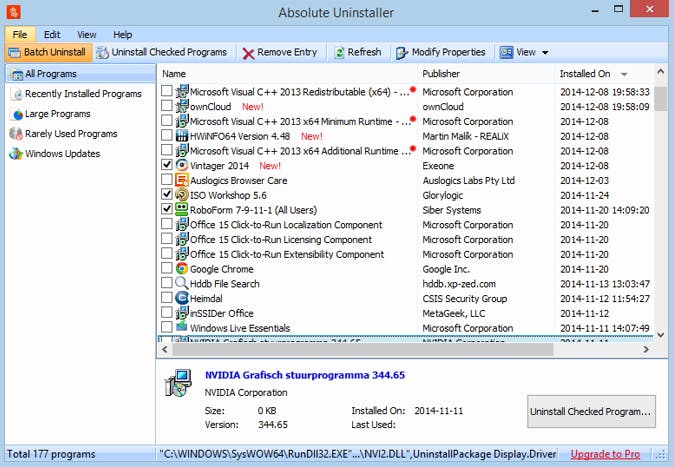
Task: Click the Total 177 programs status text
Action: coord(51,454)
